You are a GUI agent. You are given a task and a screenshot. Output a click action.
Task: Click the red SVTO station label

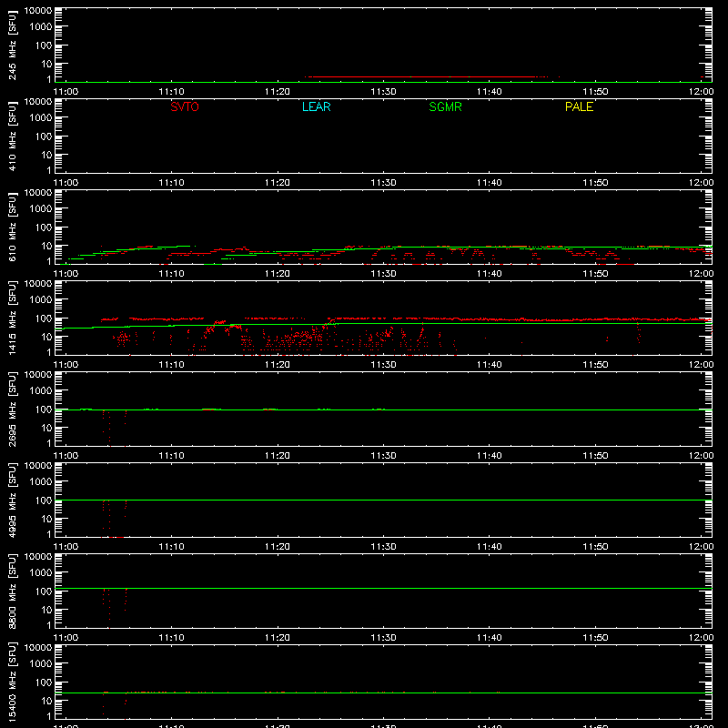coord(185,106)
